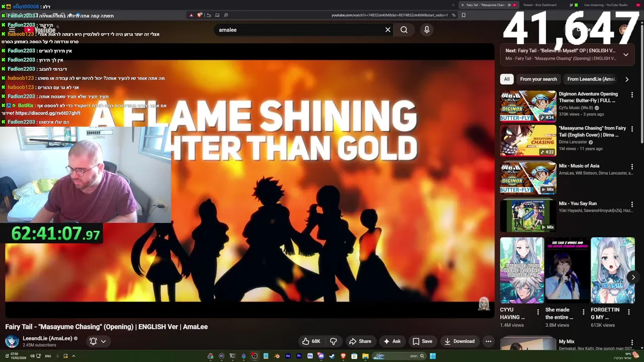Open options for Mix - Music of Asia
Viewport: 644px width, 362px height.
pos(632,166)
